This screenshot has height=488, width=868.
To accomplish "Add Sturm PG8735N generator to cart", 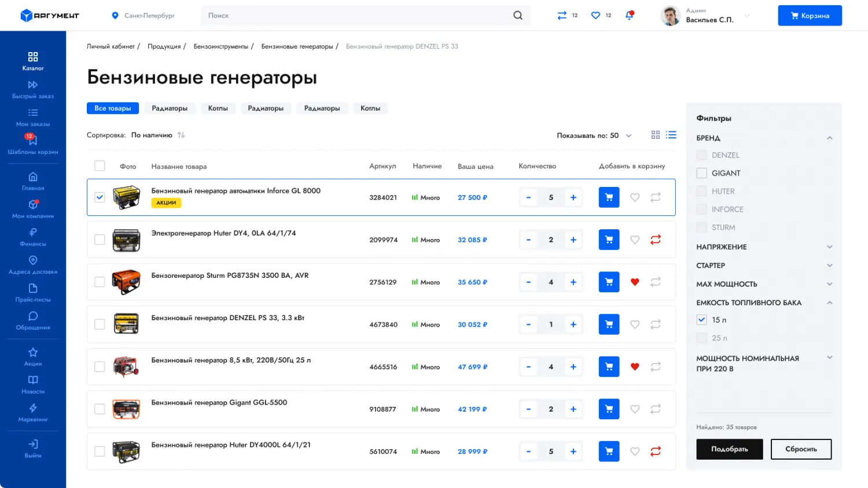I will pyautogui.click(x=609, y=282).
